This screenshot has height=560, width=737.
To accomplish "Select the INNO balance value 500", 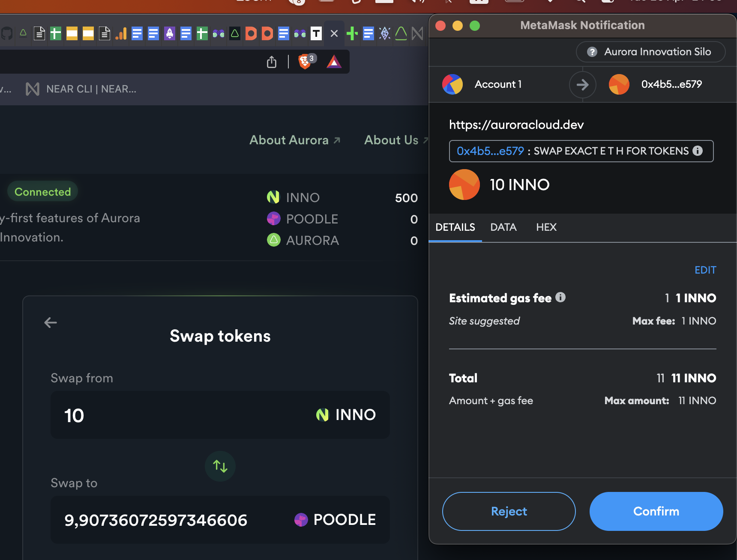I will point(406,198).
